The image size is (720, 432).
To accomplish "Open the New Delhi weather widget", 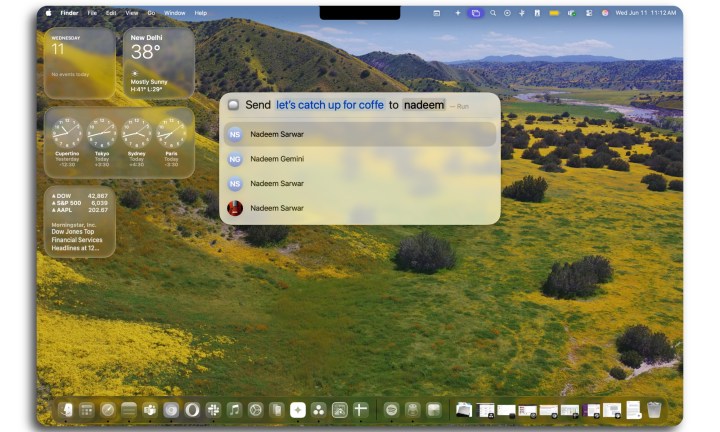I will [159, 63].
